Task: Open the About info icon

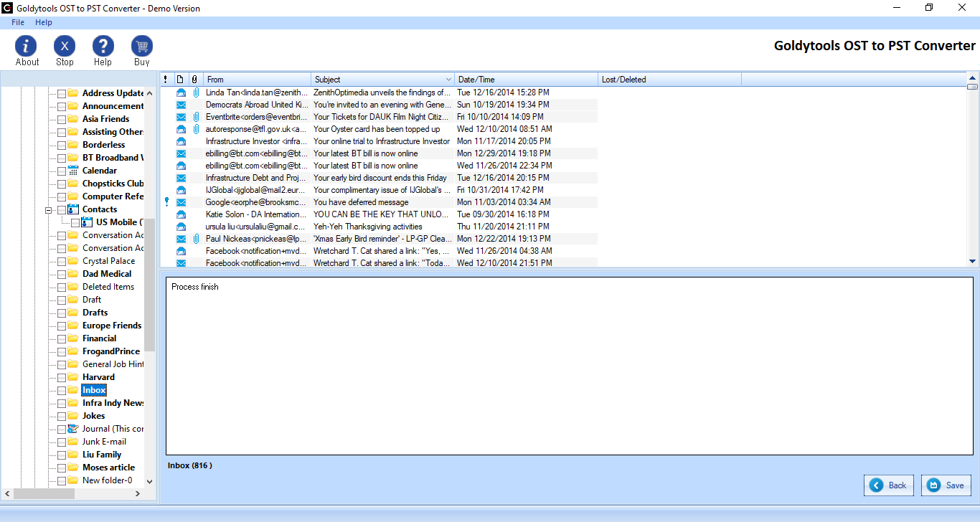Action: 27,47
